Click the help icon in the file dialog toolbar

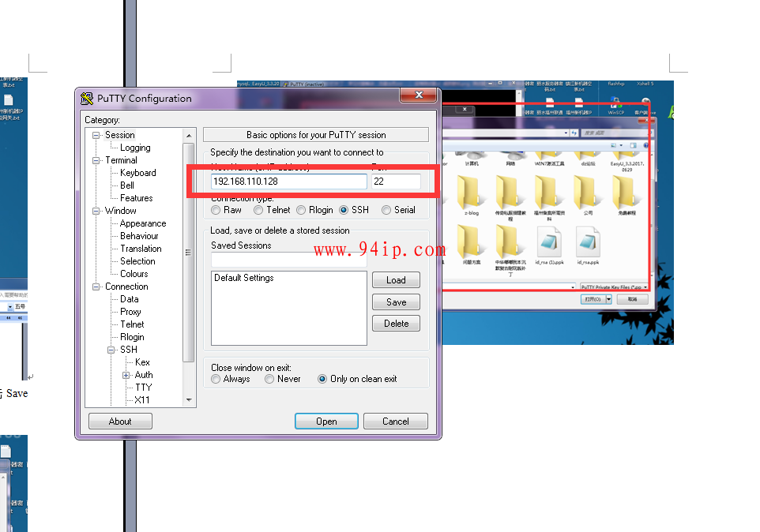click(x=645, y=145)
